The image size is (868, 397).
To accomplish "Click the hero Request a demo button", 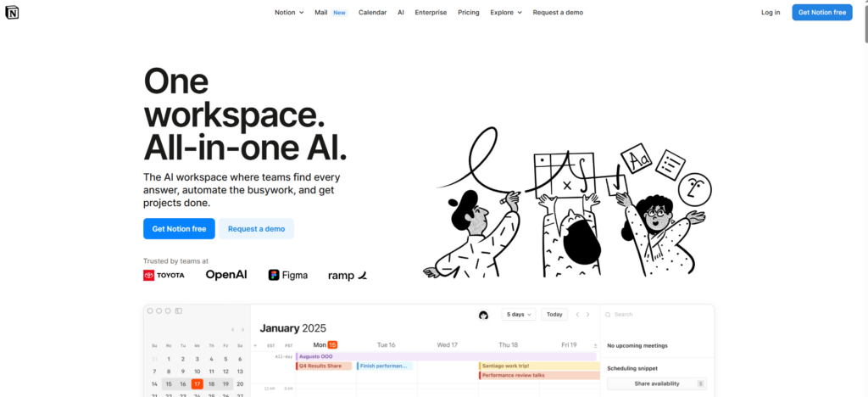I will [x=256, y=229].
